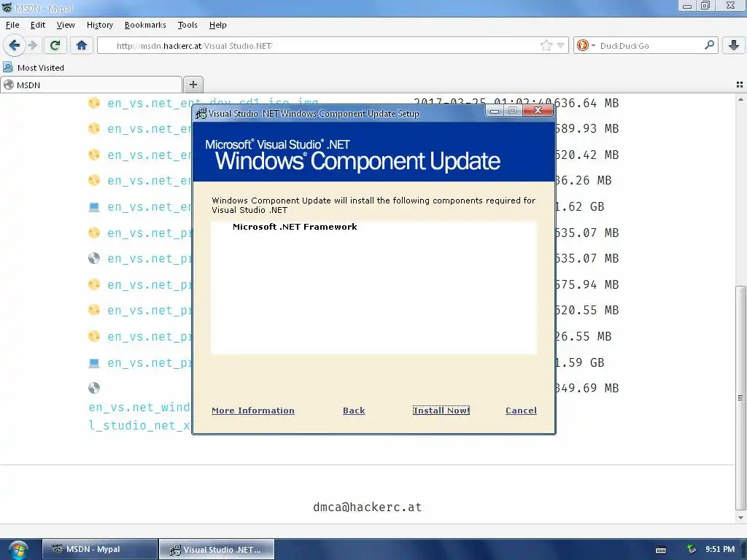Show the list-all-tabs icon
The width and height of the screenshot is (747, 560).
pyautogui.click(x=740, y=85)
